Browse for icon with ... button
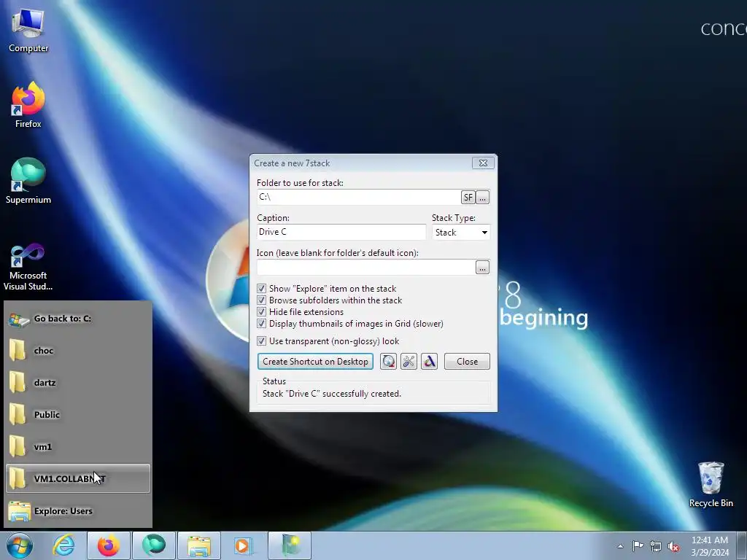 pyautogui.click(x=483, y=267)
